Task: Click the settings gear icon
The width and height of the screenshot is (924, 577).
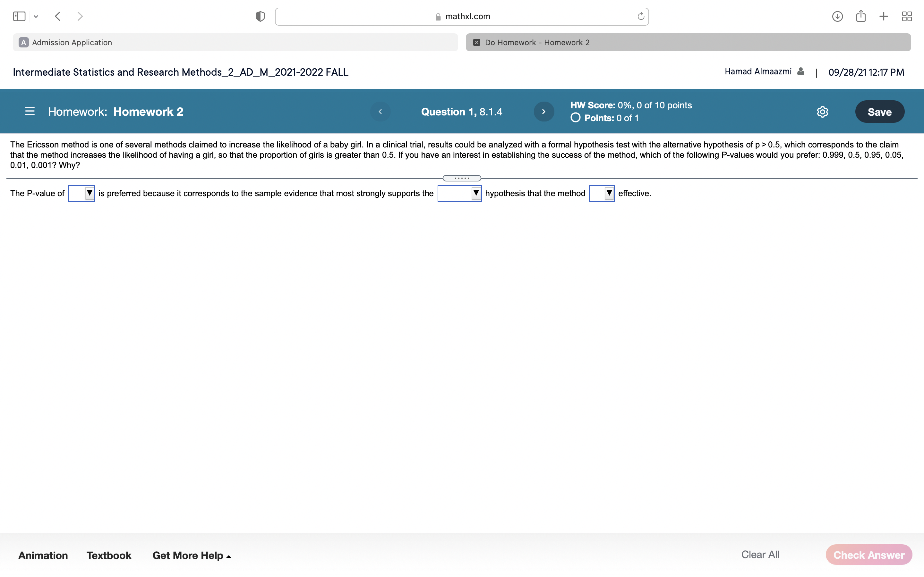Action: coord(822,112)
